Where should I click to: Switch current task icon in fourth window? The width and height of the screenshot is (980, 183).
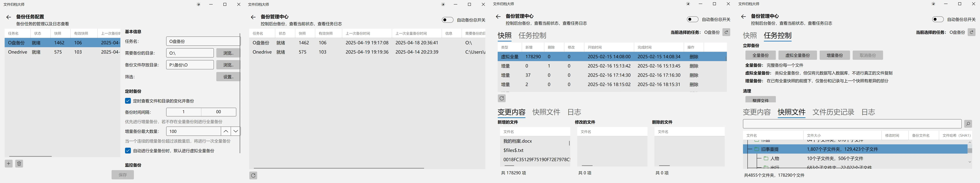coord(972,32)
